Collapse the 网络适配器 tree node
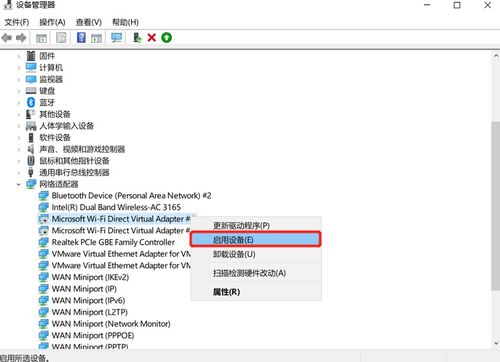The width and height of the screenshot is (500, 362). tap(19, 184)
